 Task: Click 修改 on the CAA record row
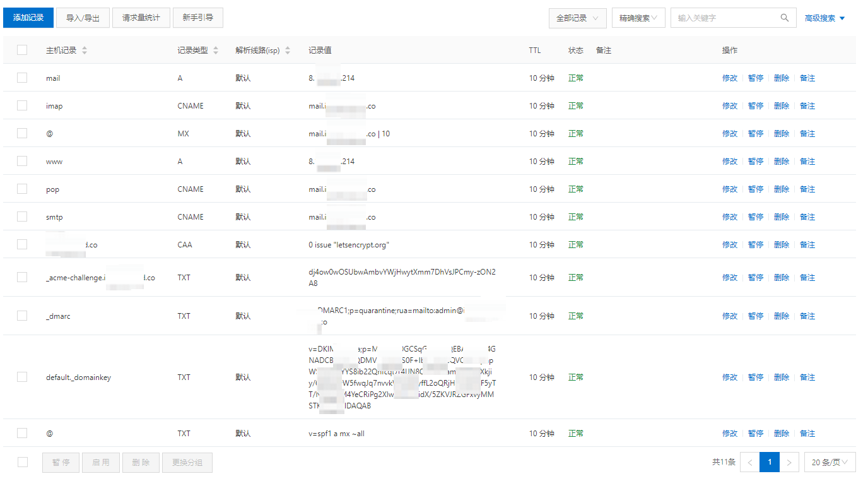tap(730, 245)
